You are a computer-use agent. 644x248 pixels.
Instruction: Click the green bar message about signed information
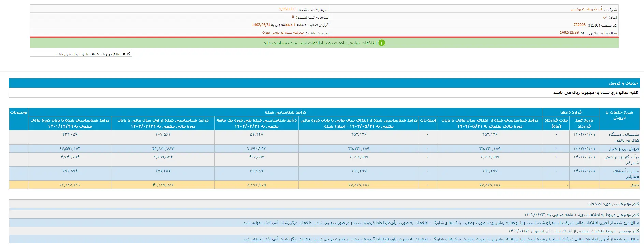320,43
